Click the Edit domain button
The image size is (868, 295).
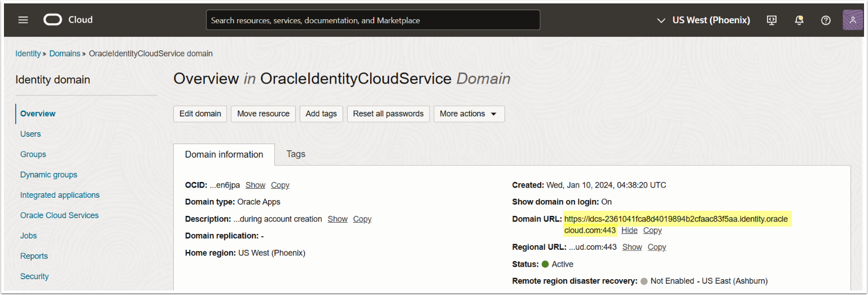200,114
